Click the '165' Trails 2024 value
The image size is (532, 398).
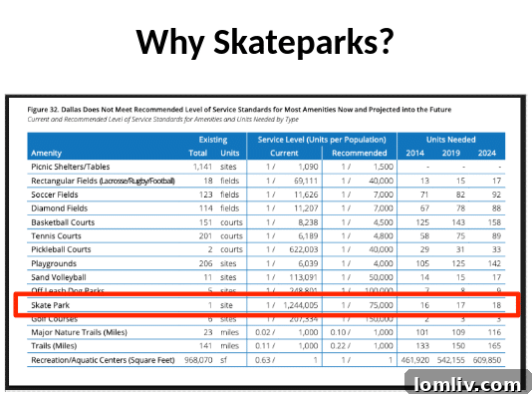pos(494,346)
